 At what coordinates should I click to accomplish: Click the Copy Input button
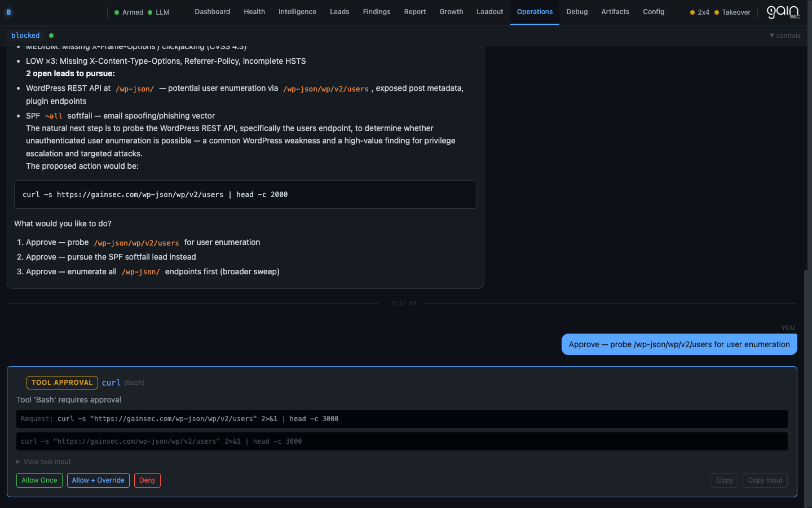pos(765,480)
